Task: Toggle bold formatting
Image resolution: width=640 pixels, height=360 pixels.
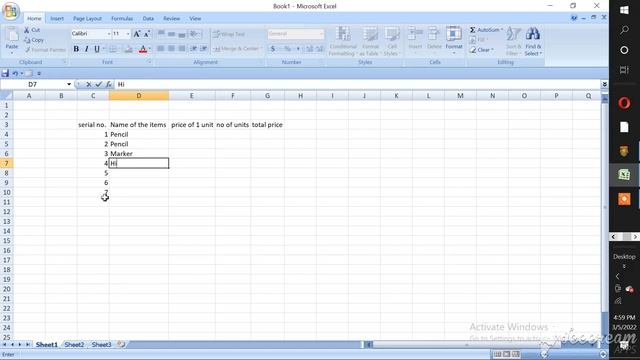Action: 76,49
